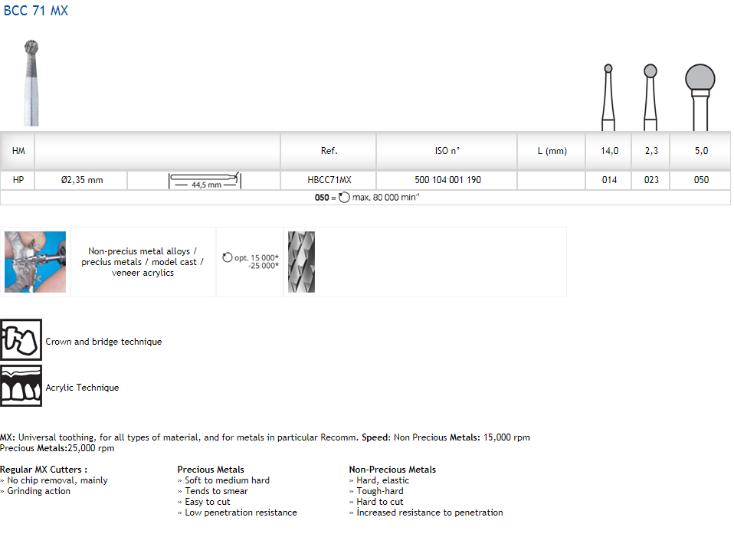Select size 050 in the table
Image resolution: width=734 pixels, height=560 pixels.
tap(701, 180)
